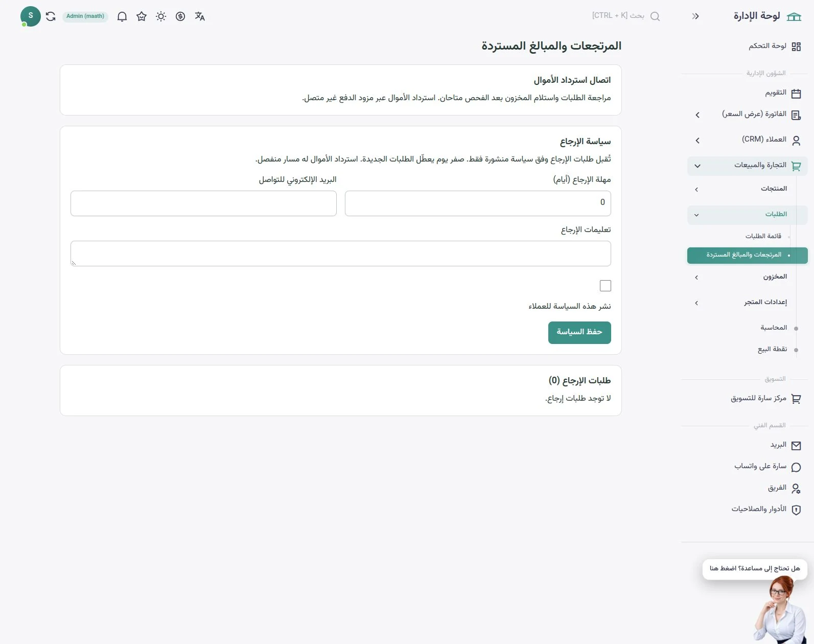Image resolution: width=814 pixels, height=644 pixels.
Task: Check the نشر هذه السياسة للعملاء checkbox
Action: tap(606, 286)
